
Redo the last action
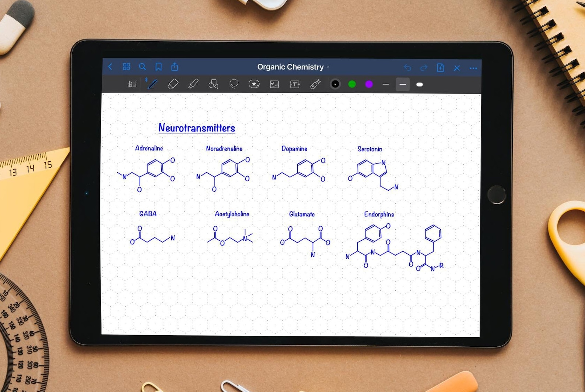[424, 68]
